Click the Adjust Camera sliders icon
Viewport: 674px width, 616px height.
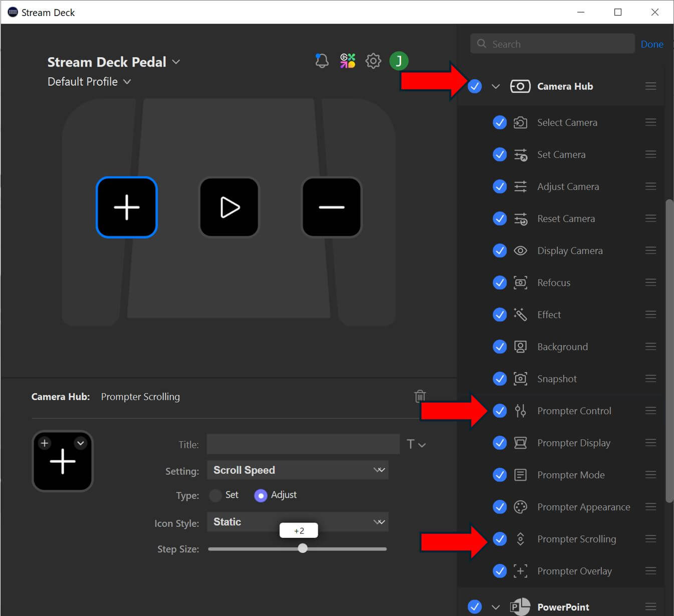tap(521, 187)
